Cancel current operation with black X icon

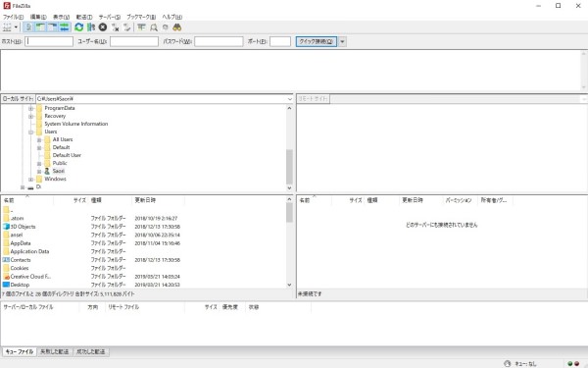(x=103, y=27)
